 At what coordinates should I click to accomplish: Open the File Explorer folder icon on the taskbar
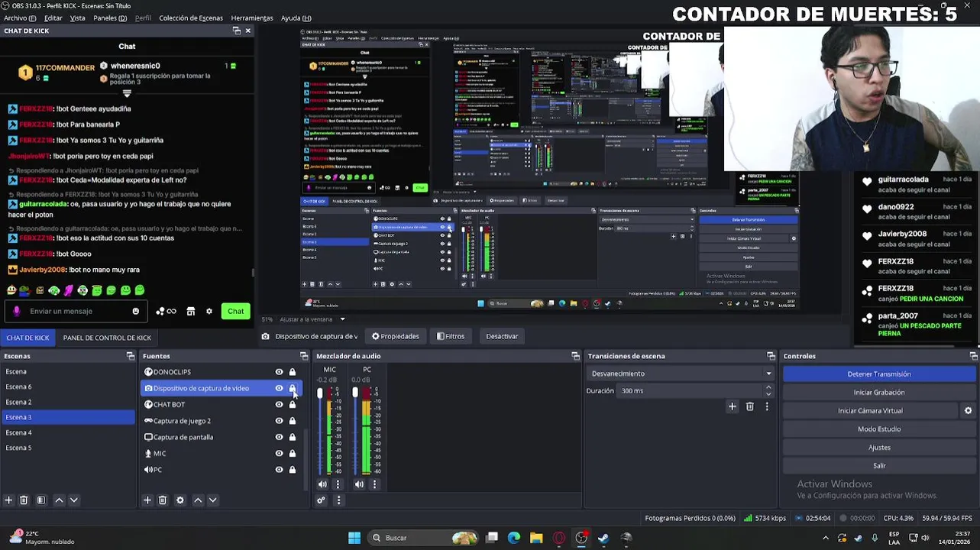(x=536, y=538)
